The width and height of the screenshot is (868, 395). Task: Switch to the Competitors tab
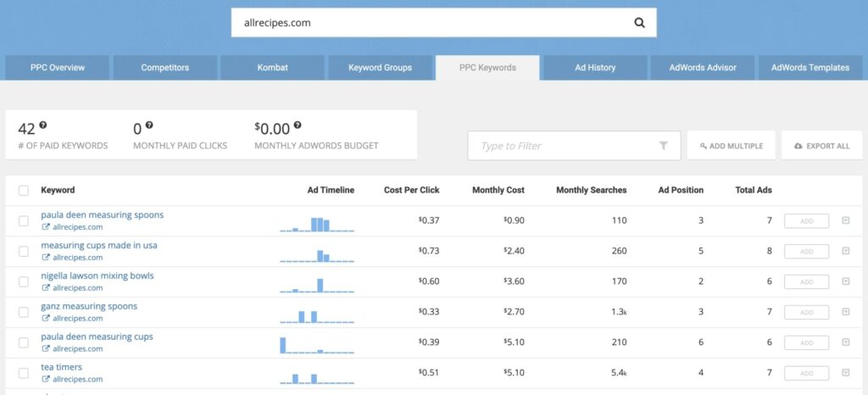point(165,68)
